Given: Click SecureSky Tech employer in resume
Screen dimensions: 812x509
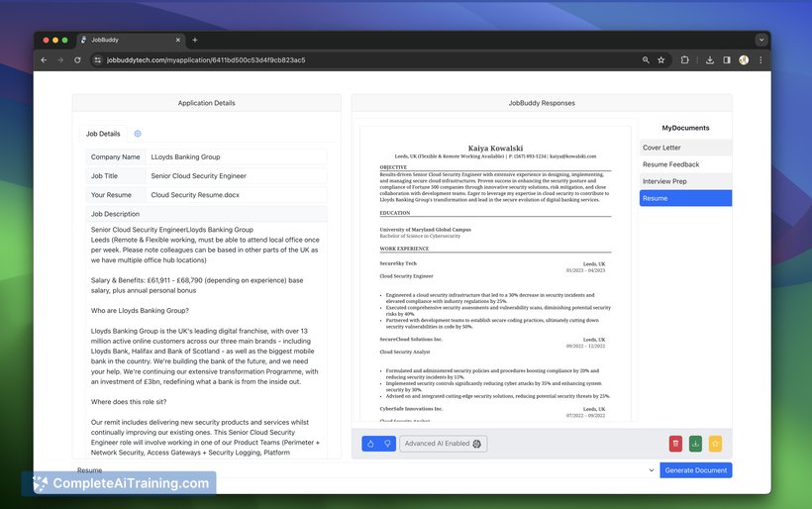Looking at the screenshot, I should tap(398, 263).
